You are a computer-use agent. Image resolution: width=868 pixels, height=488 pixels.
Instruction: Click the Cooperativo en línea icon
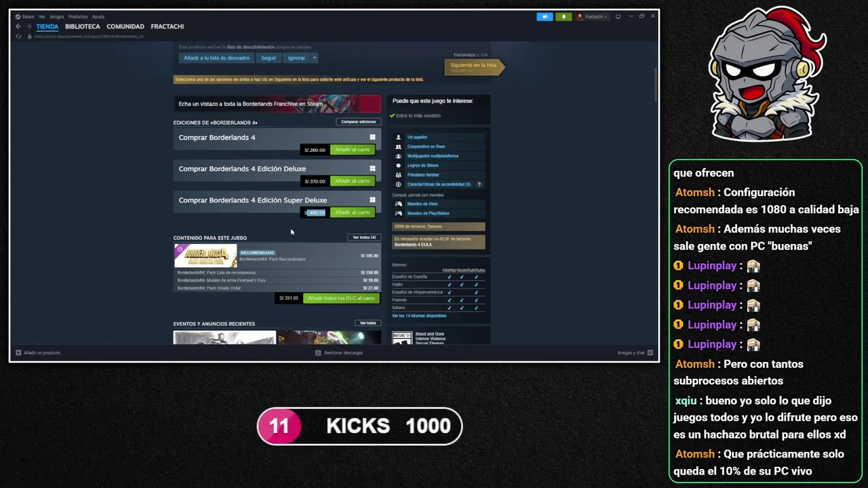pyautogui.click(x=399, y=146)
